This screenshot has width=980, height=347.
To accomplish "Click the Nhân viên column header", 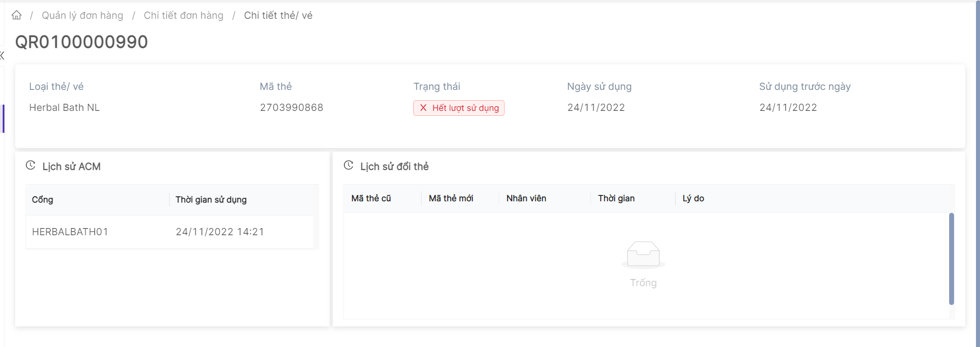I will (x=526, y=198).
